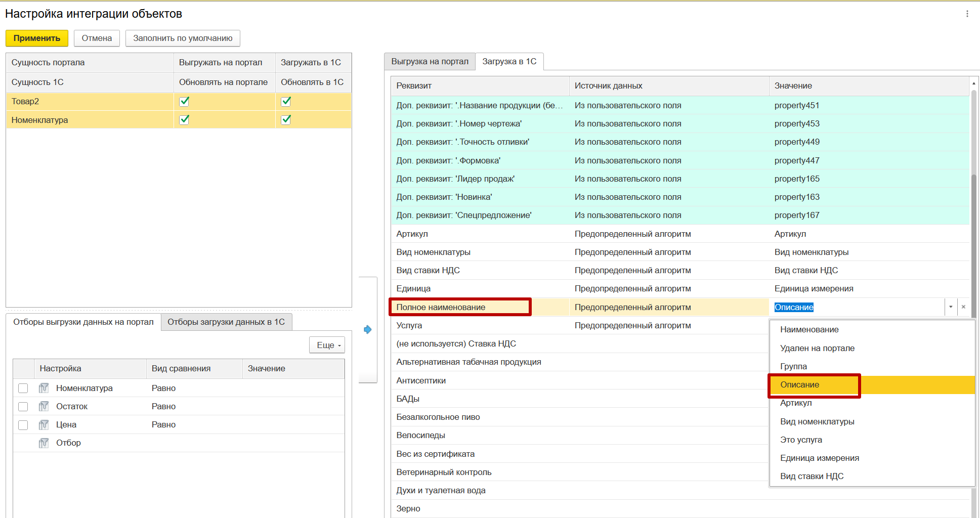Click the filter icon beside Остаток
This screenshot has height=518, width=980.
pyautogui.click(x=44, y=406)
